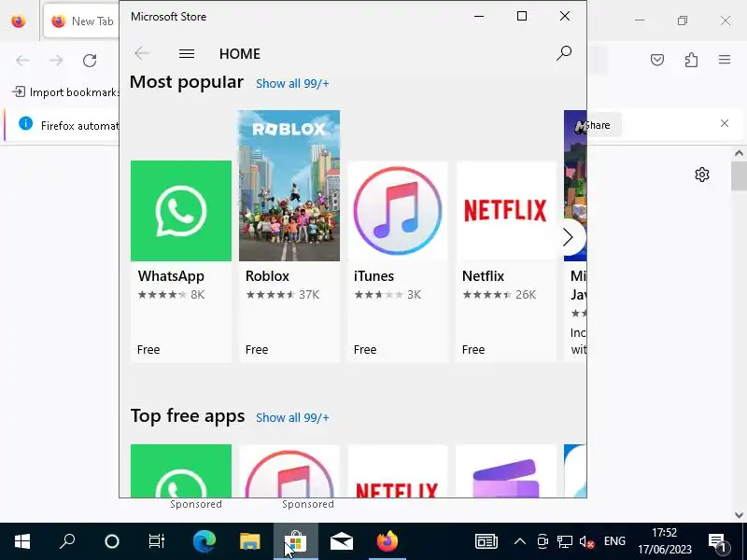Screen dimensions: 747x560
Task: Open the Netflix tile under Top free apps
Action: tap(398, 471)
